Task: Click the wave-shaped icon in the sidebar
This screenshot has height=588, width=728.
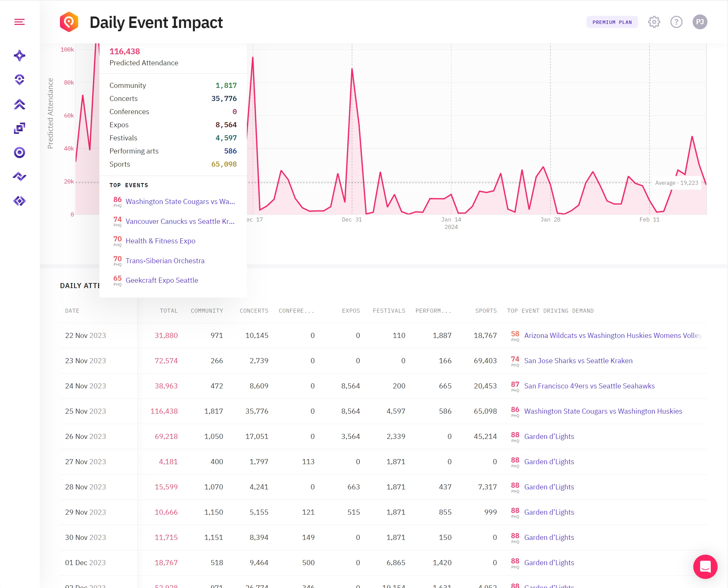Action: coord(19,176)
